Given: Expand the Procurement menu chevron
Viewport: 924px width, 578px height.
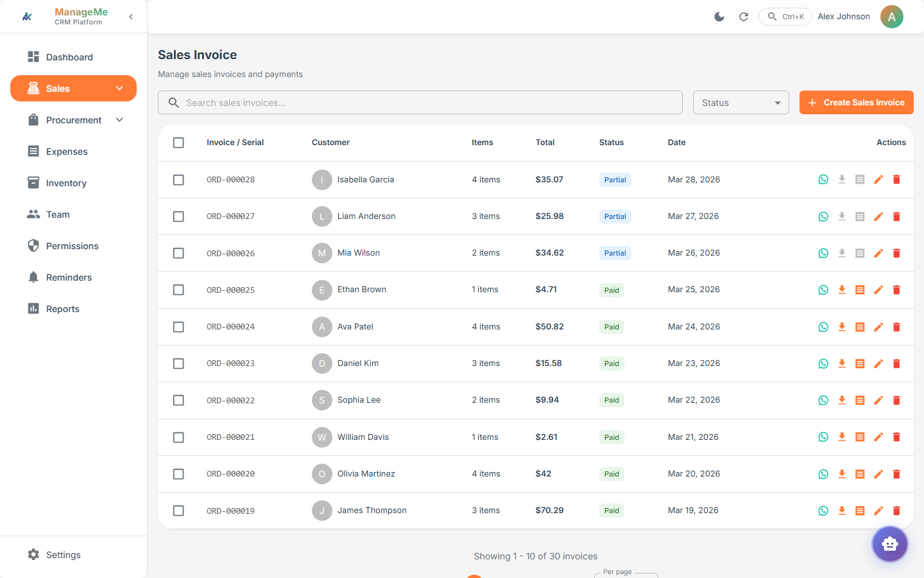Looking at the screenshot, I should click(x=119, y=120).
